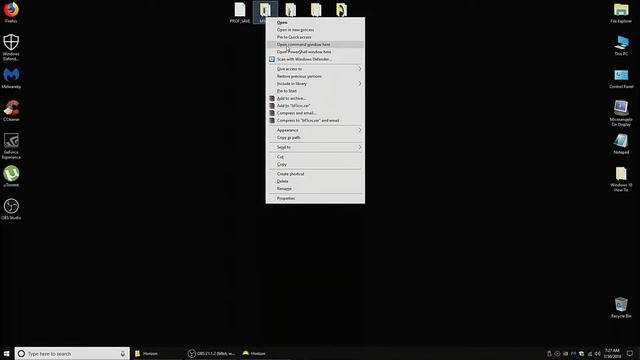Choose Compress and email... option
The height and width of the screenshot is (360, 640).
point(315,113)
